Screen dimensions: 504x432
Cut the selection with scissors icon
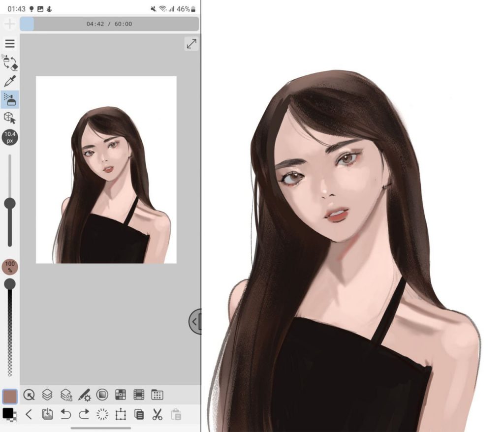[157, 414]
